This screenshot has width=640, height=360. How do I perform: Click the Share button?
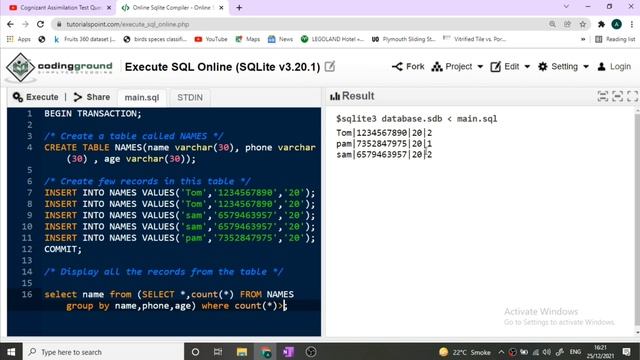92,97
